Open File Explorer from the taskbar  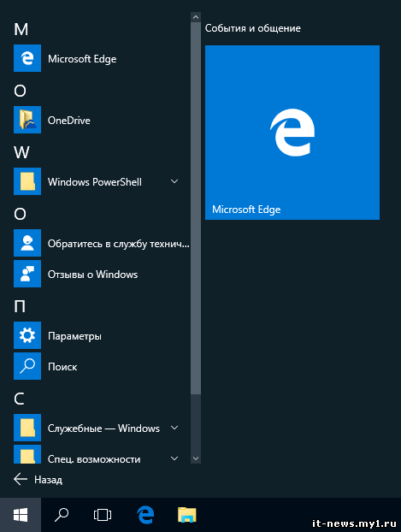point(187,515)
